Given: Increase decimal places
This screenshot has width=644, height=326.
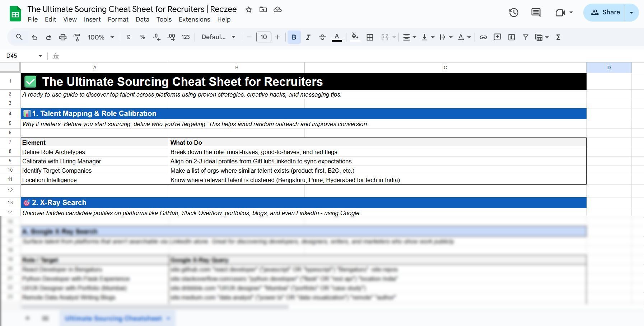Looking at the screenshot, I should (171, 37).
